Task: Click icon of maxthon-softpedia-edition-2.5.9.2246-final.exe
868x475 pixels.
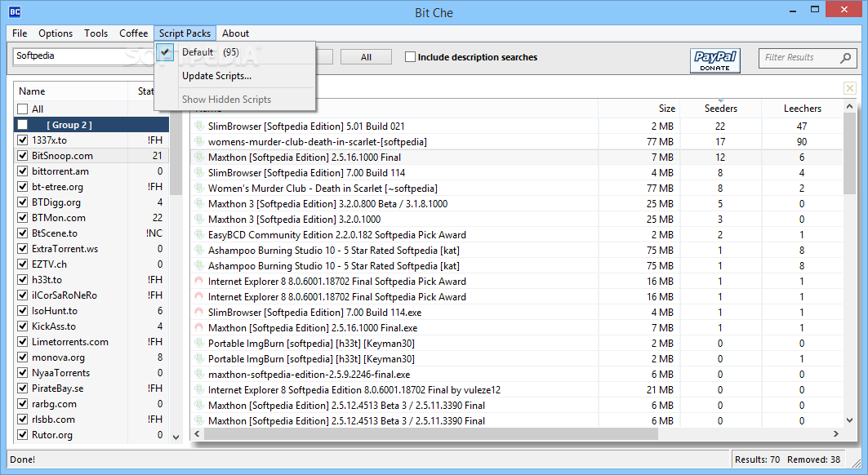Action: [199, 375]
